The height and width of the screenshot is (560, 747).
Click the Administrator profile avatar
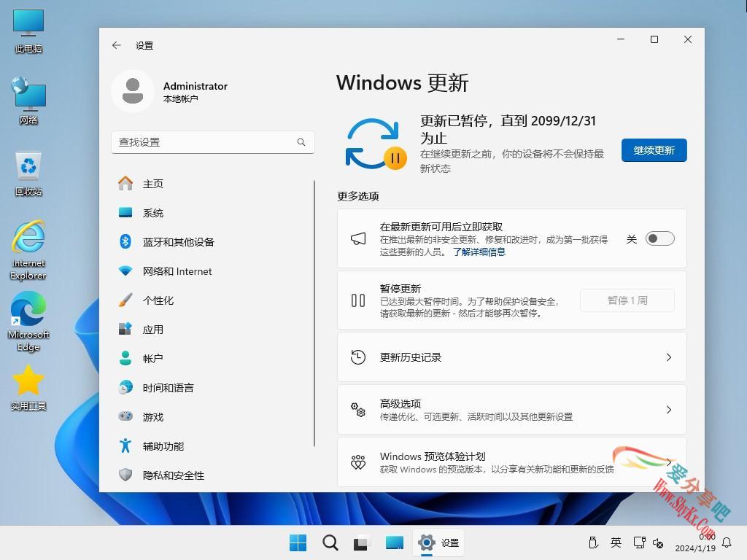coord(133,91)
